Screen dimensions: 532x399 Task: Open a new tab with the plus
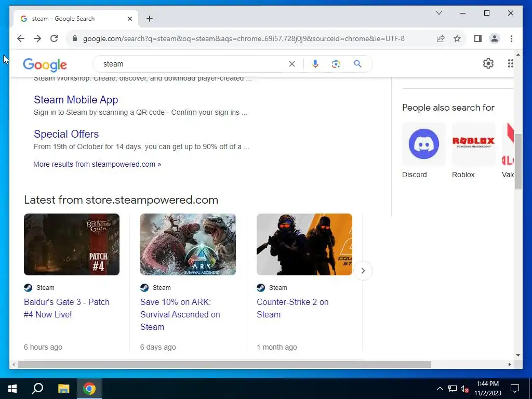click(x=150, y=19)
